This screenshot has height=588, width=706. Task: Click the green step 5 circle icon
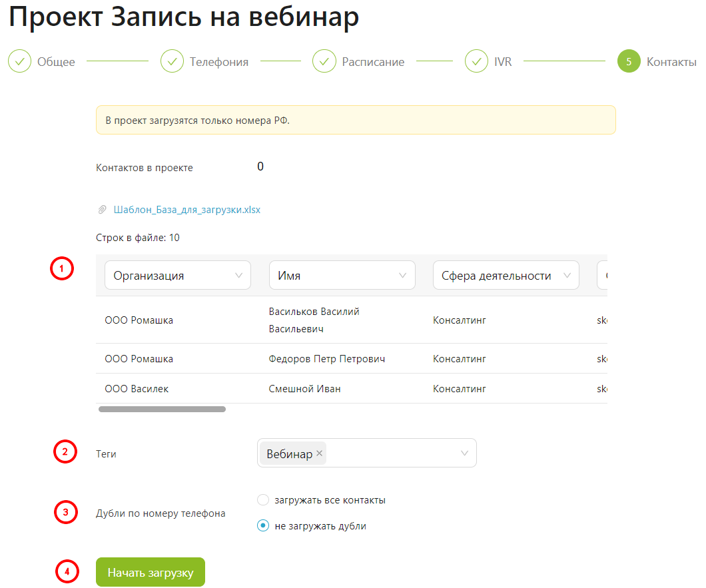(629, 62)
